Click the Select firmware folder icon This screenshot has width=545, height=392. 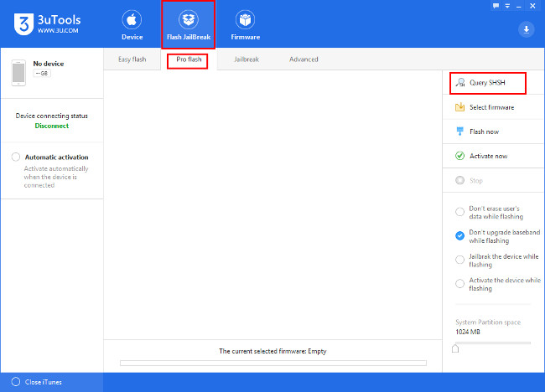click(x=459, y=107)
